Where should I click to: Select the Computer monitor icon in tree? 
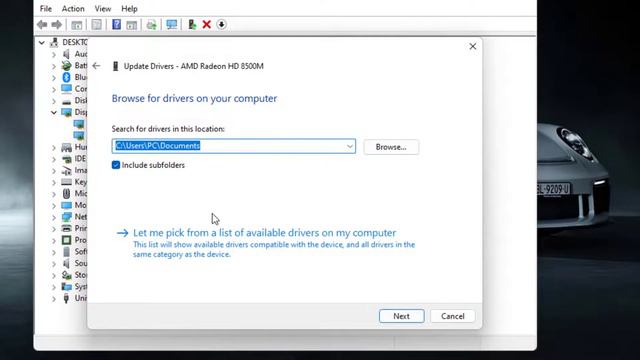66,89
